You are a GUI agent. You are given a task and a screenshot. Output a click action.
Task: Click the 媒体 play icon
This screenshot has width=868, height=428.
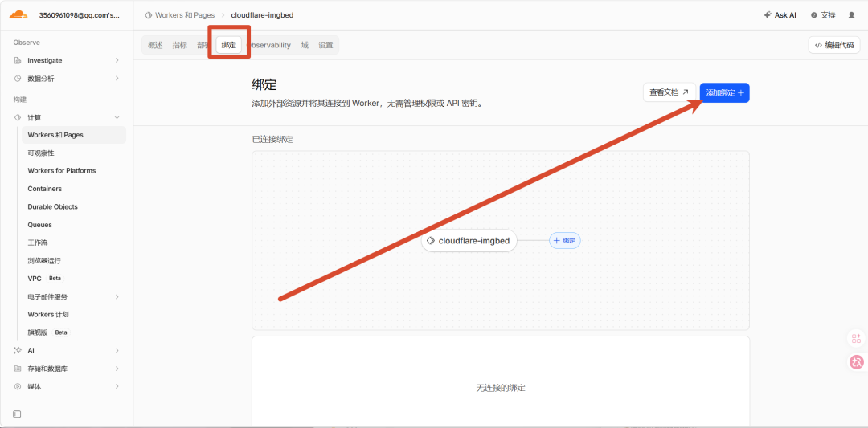(17, 386)
